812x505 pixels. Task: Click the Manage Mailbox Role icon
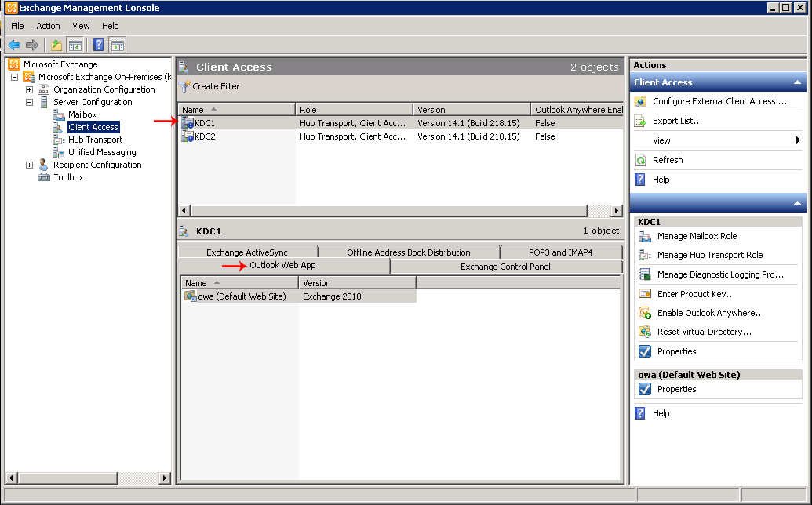(645, 237)
